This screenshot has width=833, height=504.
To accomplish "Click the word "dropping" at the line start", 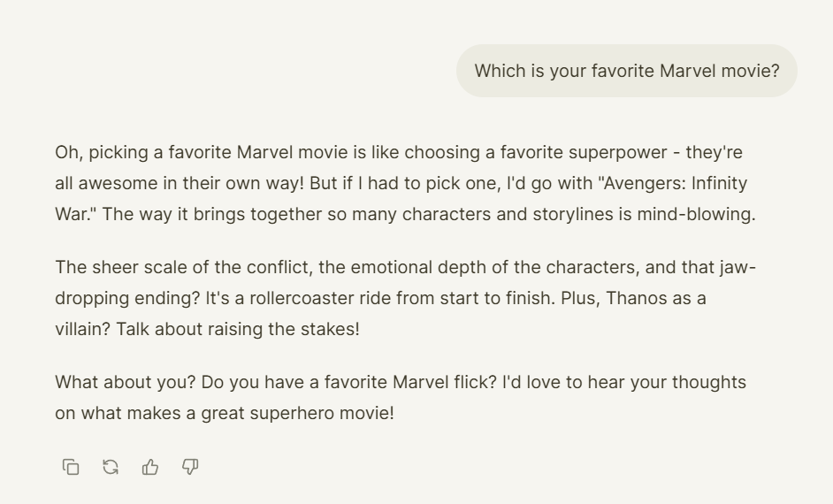I will pyautogui.click(x=92, y=299).
